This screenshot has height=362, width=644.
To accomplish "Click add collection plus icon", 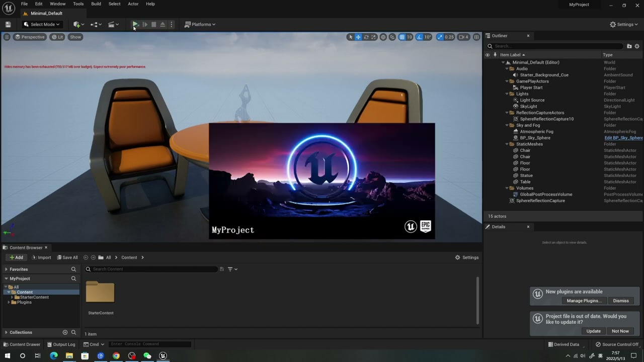I will click(65, 332).
